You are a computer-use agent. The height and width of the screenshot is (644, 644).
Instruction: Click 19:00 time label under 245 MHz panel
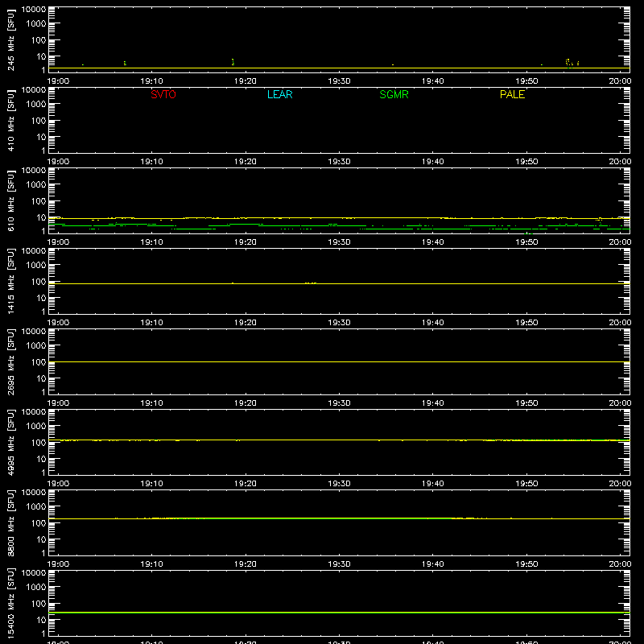(x=58, y=81)
